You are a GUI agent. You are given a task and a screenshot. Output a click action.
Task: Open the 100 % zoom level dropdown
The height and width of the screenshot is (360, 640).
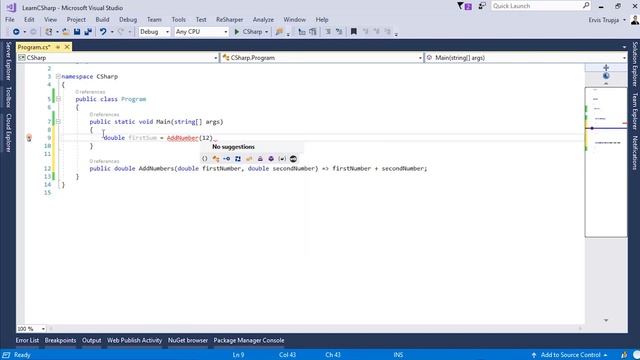click(31, 329)
